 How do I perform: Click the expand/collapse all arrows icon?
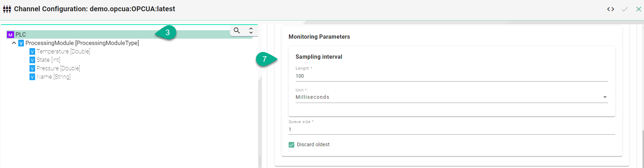click(251, 31)
